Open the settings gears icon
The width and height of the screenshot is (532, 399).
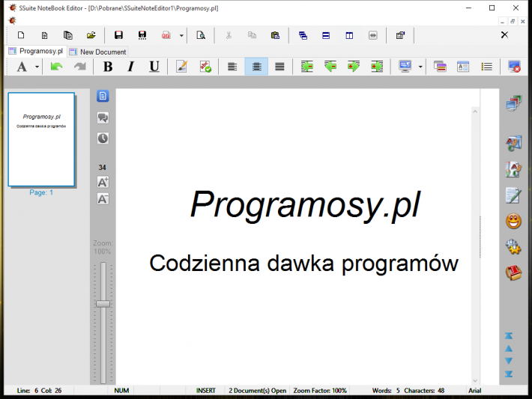point(513,247)
